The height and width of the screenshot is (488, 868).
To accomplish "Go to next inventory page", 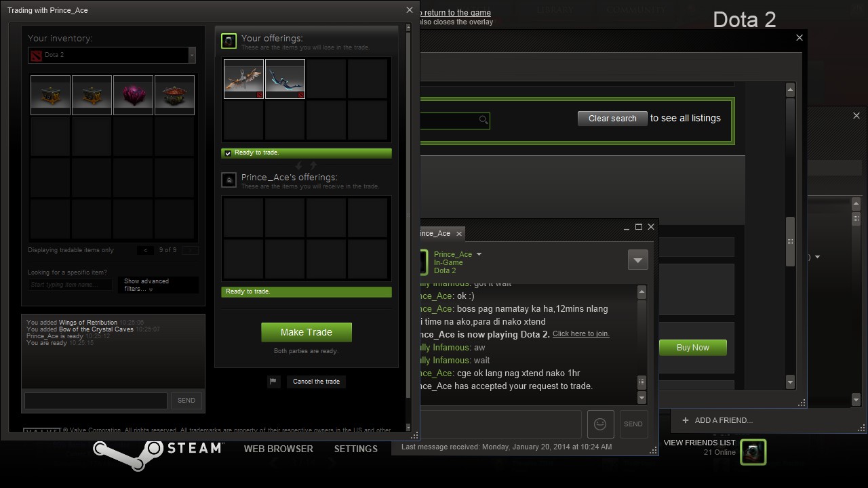I will [190, 250].
